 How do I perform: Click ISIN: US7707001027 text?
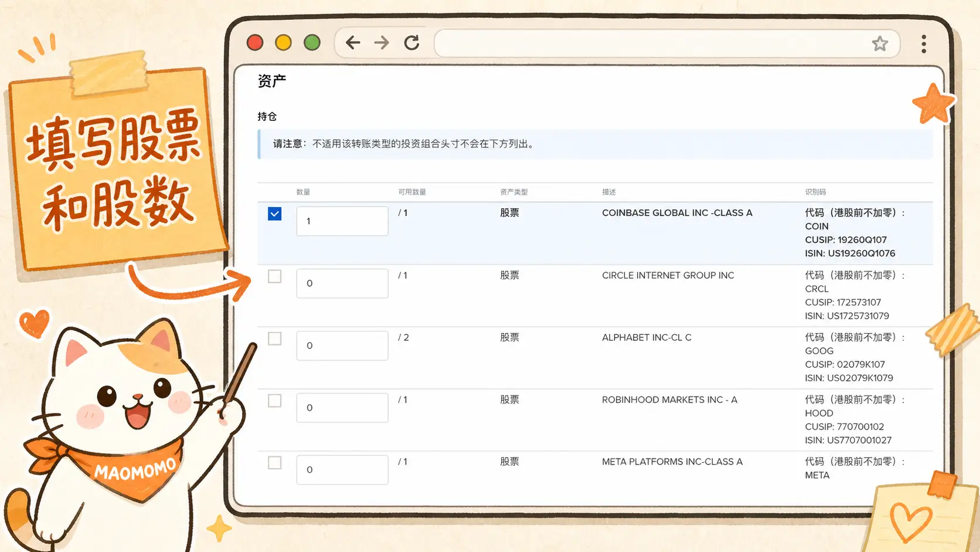point(848,440)
